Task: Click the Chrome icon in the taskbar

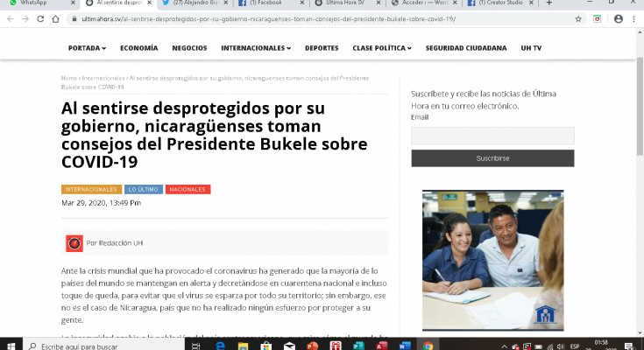Action: 428,346
